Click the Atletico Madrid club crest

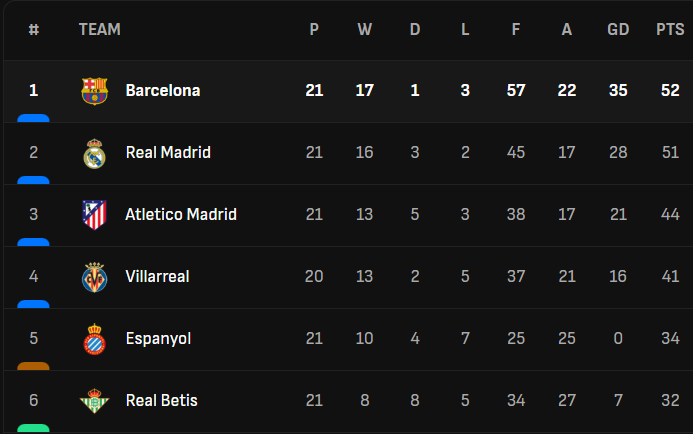coord(94,215)
